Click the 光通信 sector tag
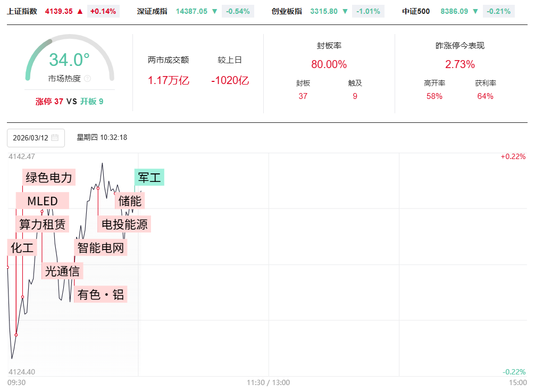The image size is (543, 392). click(62, 271)
